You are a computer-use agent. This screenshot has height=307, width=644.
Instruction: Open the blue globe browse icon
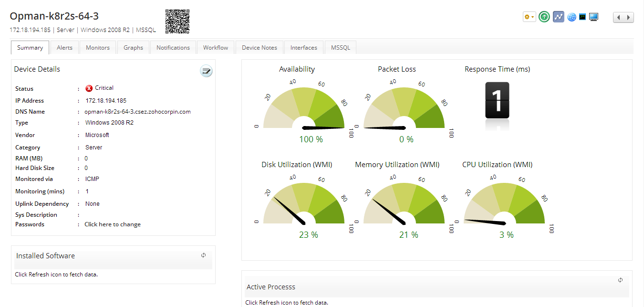tap(571, 17)
